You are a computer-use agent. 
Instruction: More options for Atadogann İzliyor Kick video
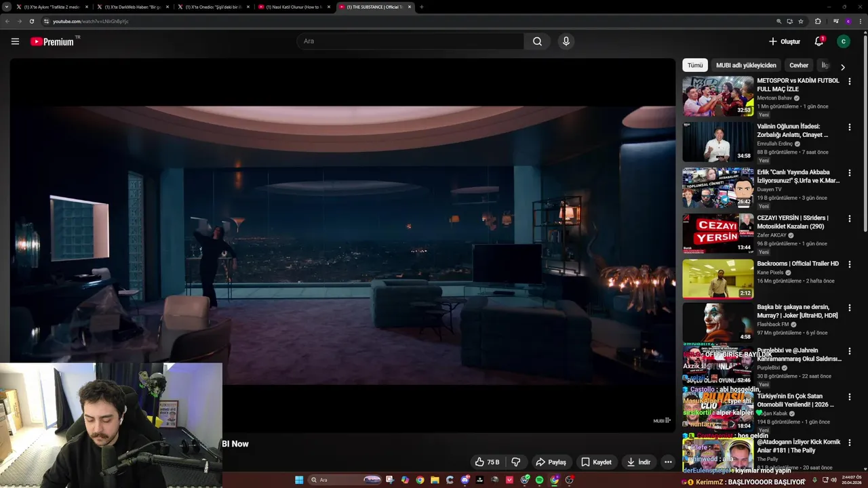coord(849,443)
